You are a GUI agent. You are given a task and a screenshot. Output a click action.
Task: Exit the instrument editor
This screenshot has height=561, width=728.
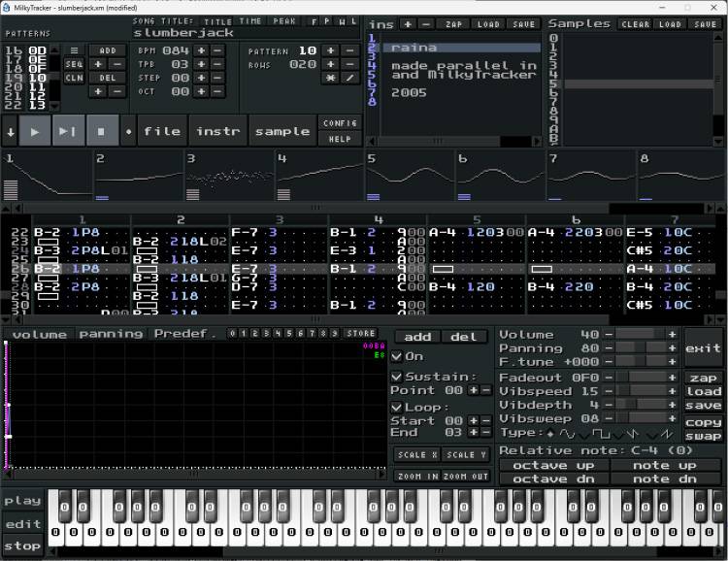[x=703, y=348]
